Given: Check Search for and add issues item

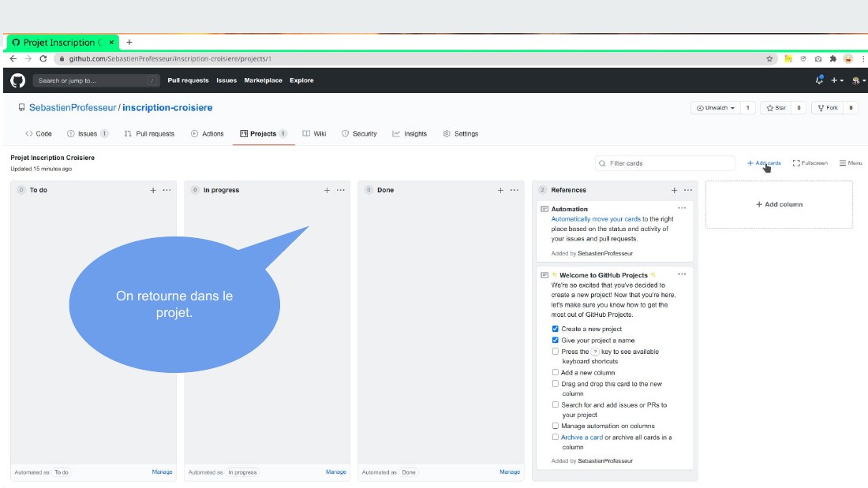Looking at the screenshot, I should [556, 404].
